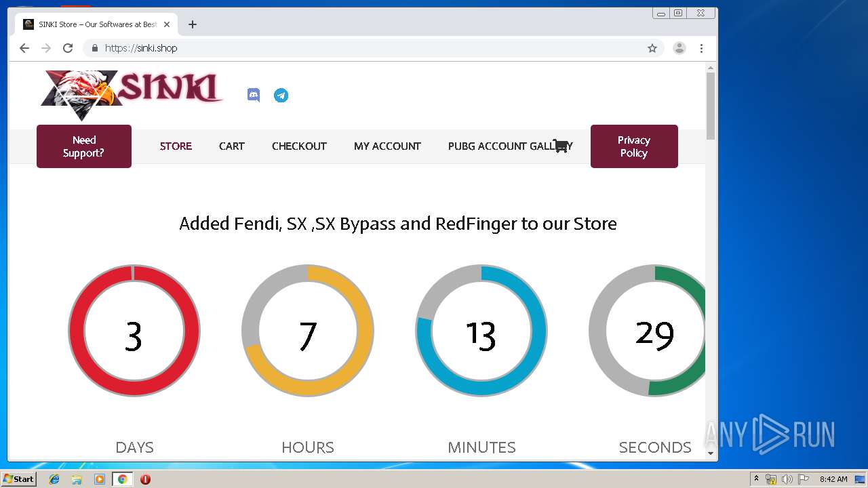Open Windows Media Player from taskbar
The image size is (868, 488).
coord(100,479)
